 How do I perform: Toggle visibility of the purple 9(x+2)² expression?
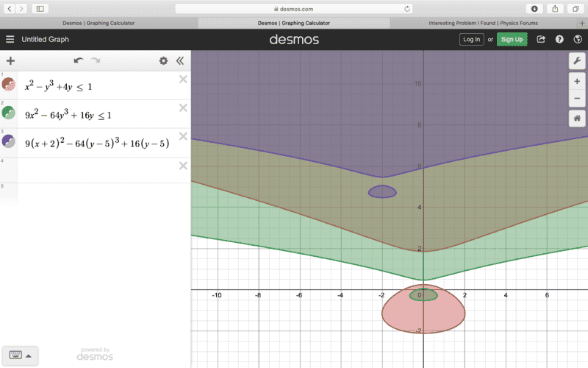[x=9, y=141]
